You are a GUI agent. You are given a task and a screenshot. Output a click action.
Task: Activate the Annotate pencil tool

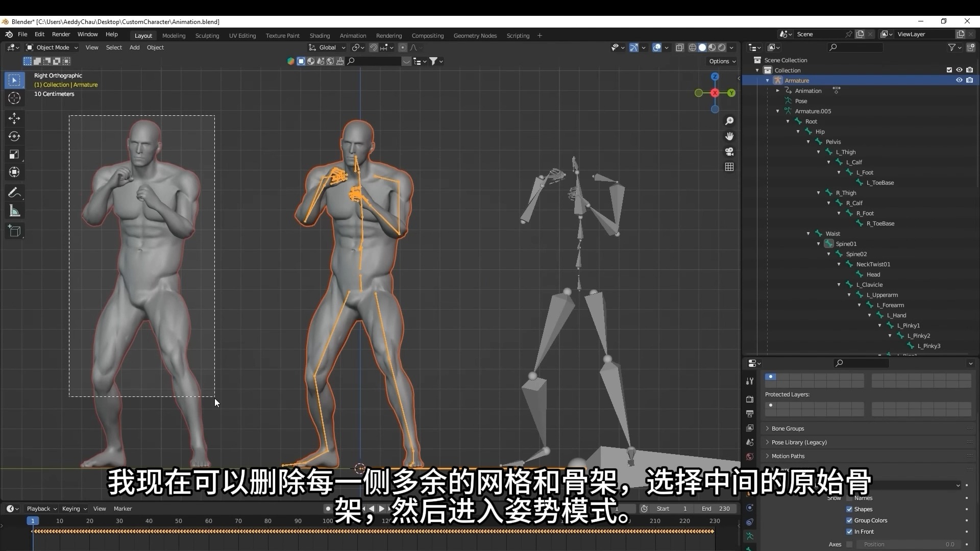[14, 193]
